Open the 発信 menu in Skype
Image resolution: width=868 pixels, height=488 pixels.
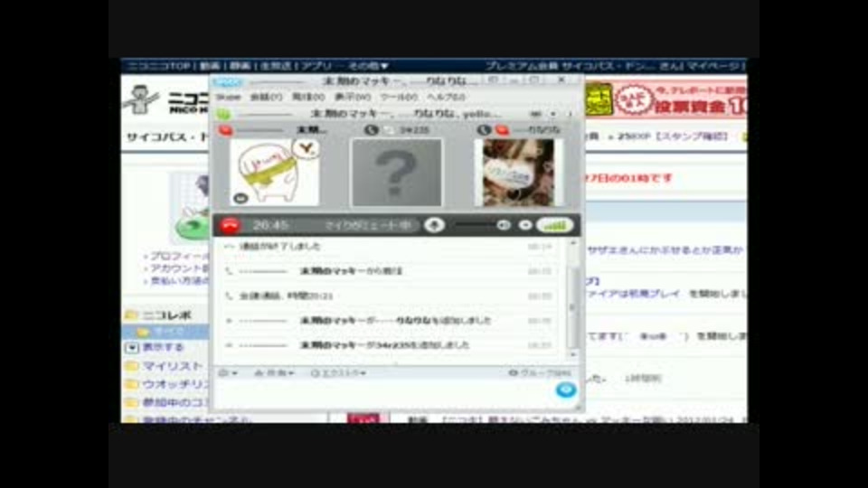308,98
